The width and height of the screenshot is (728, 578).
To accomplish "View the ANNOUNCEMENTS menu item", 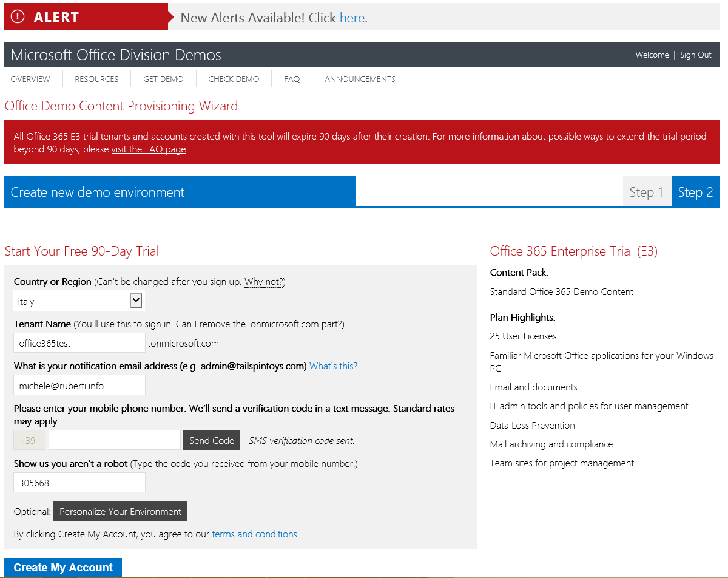I will (360, 79).
